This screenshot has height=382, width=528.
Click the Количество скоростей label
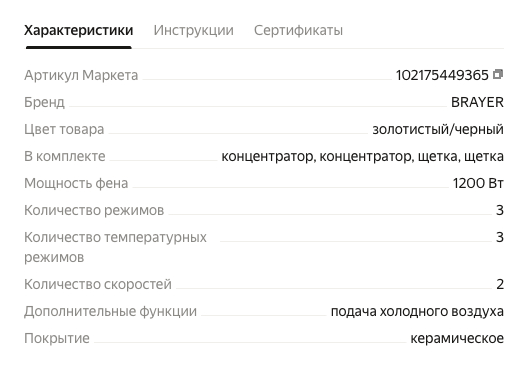point(98,284)
